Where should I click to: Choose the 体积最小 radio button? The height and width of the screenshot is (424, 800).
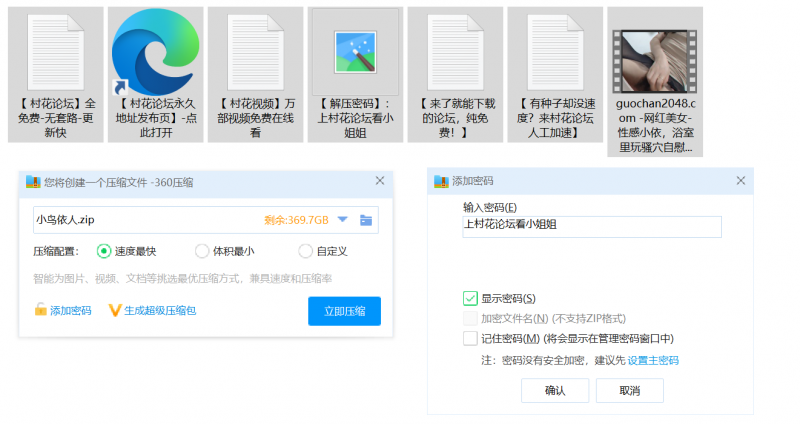pos(202,251)
